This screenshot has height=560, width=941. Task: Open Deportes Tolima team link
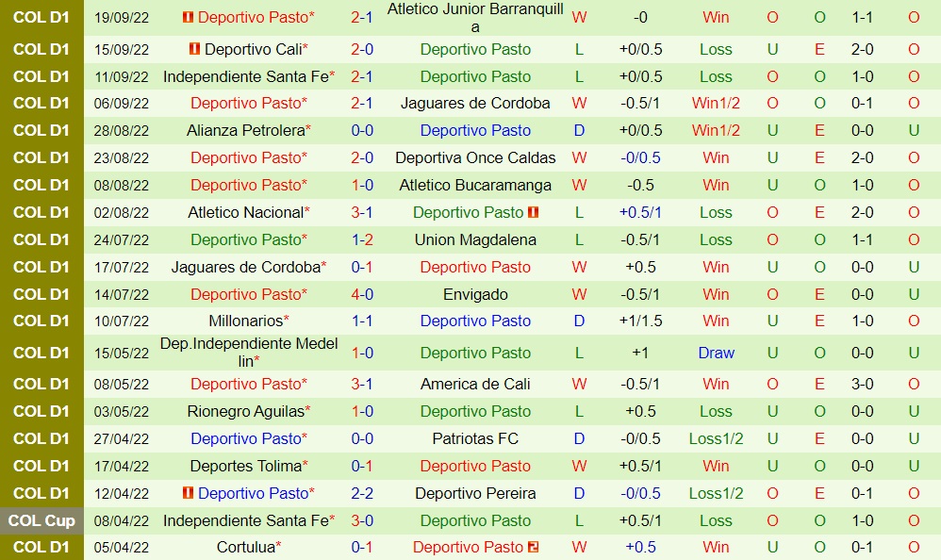pos(246,466)
